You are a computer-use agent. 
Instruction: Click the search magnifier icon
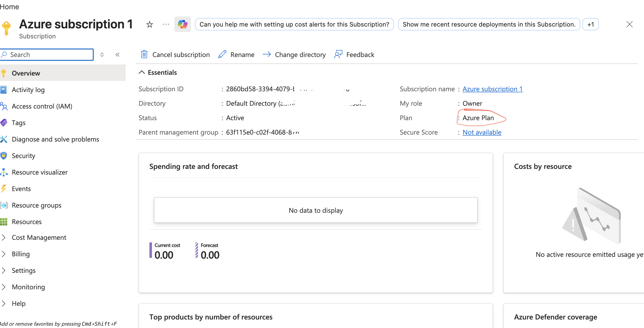coord(4,54)
